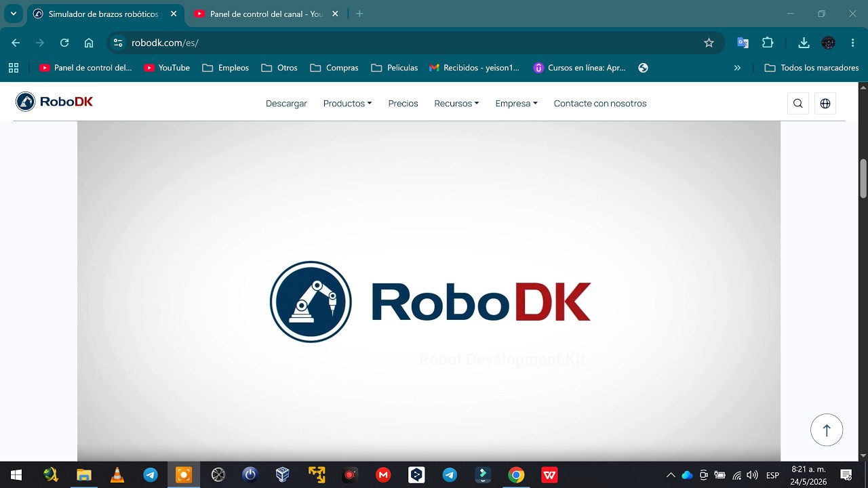The width and height of the screenshot is (868, 488).
Task: Bookmark this page with the star icon
Action: pos(709,43)
